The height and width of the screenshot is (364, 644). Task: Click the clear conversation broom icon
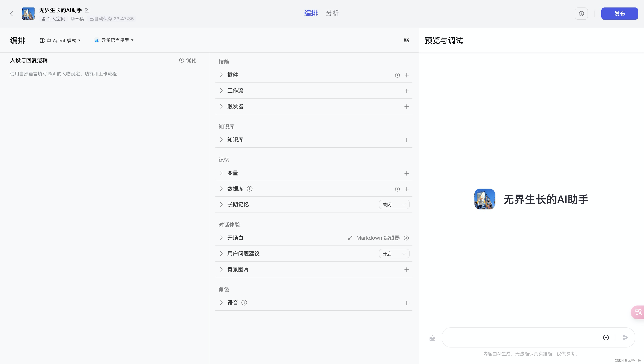(432, 338)
